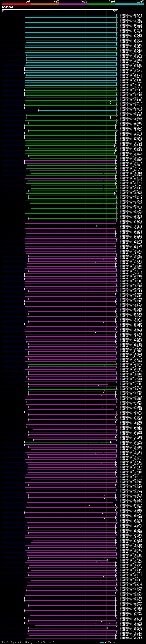The height and width of the screenshot is (644, 146).
Task: Select the UniRef100_Q8RXY5 entry
Action: tap(131, 42)
